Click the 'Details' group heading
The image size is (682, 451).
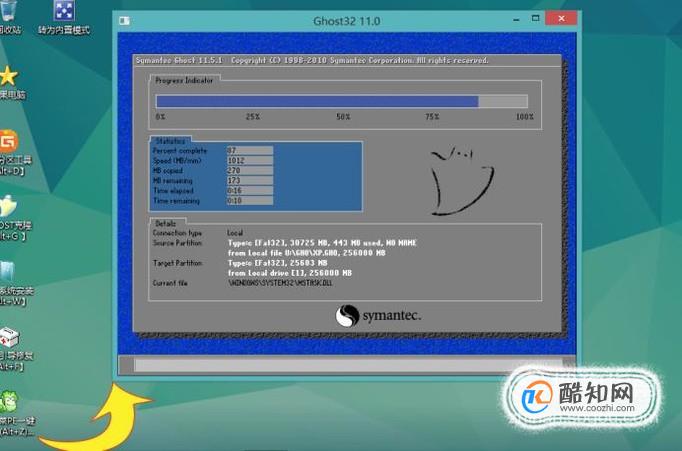click(166, 224)
